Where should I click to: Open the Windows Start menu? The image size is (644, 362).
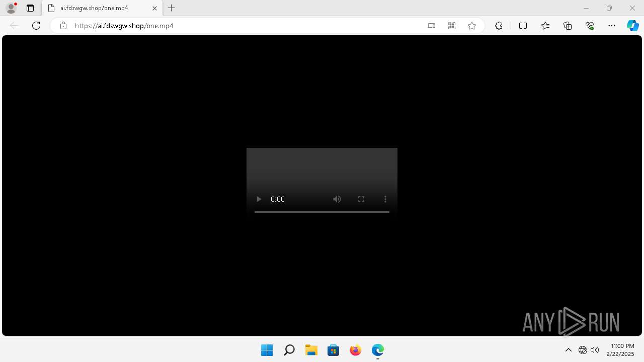tap(267, 350)
